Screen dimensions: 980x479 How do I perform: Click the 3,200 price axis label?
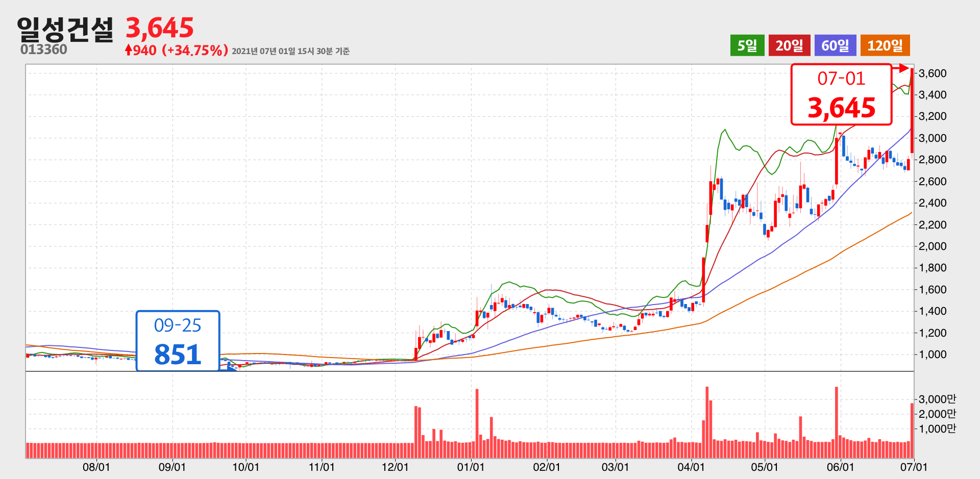click(933, 116)
